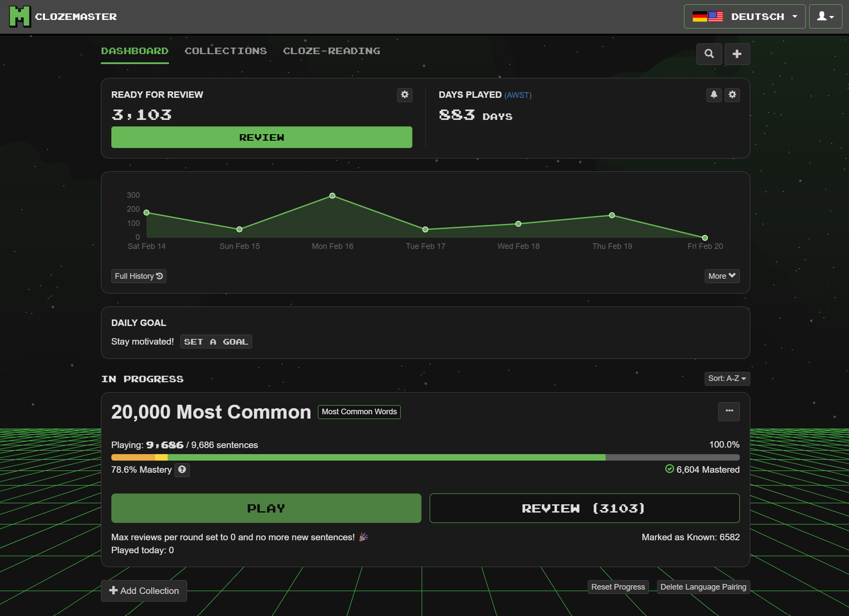Open Ready for Review settings gear
Screen dimensions: 849x616
[405, 95]
